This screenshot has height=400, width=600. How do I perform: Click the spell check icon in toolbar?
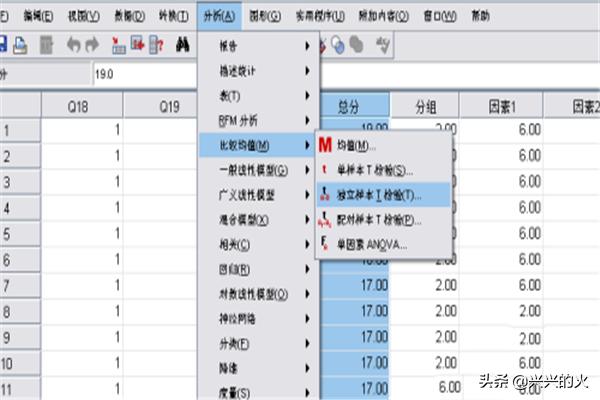pos(382,45)
